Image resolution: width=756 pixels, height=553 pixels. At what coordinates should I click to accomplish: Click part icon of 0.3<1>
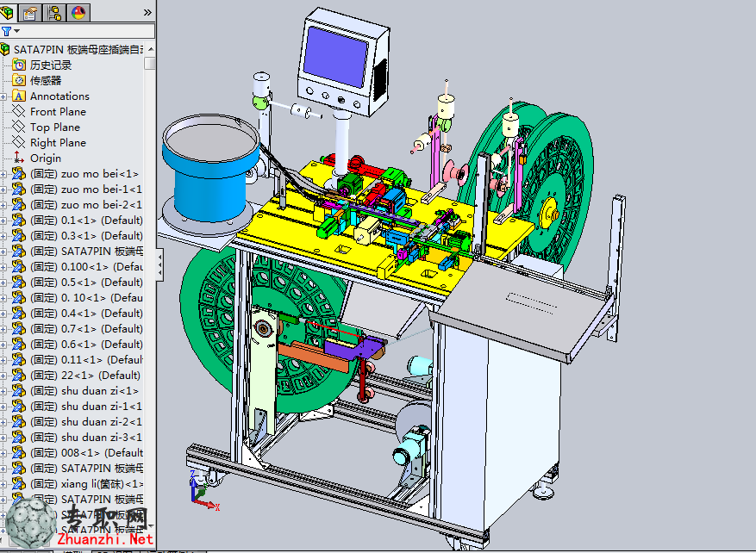click(x=18, y=235)
